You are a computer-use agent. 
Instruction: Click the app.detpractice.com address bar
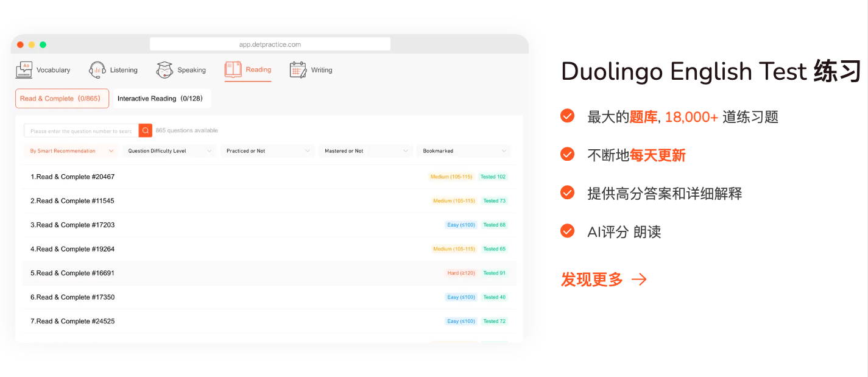(270, 44)
